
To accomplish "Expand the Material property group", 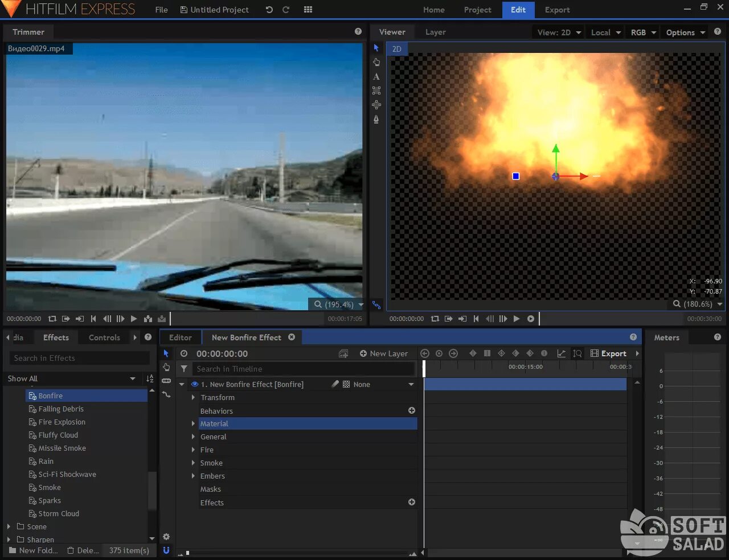I will (x=193, y=423).
